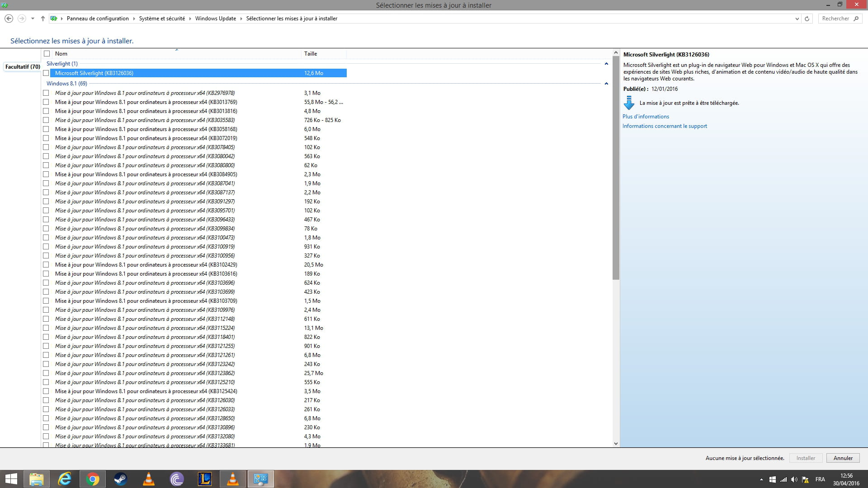The height and width of the screenshot is (488, 868).
Task: Open the Plus d'informations link
Action: pyautogui.click(x=646, y=116)
